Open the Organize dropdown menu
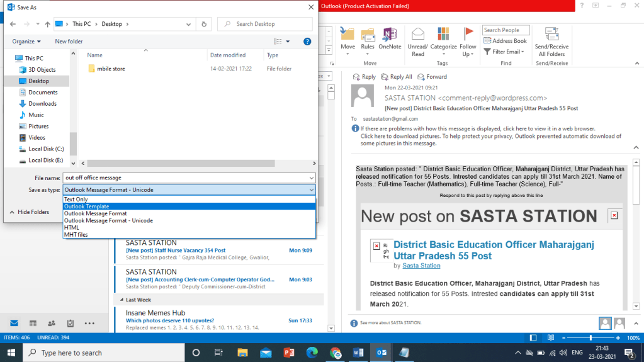The height and width of the screenshot is (362, 644). (x=26, y=42)
